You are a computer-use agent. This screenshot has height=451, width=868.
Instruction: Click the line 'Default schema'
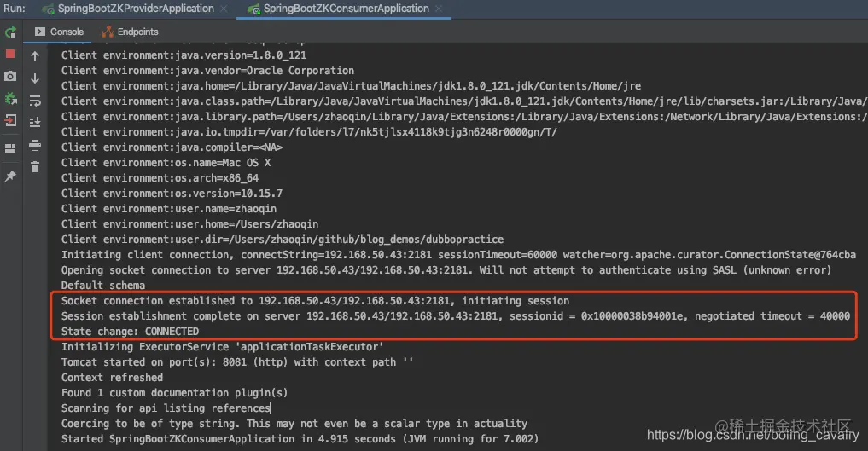pyautogui.click(x=103, y=286)
